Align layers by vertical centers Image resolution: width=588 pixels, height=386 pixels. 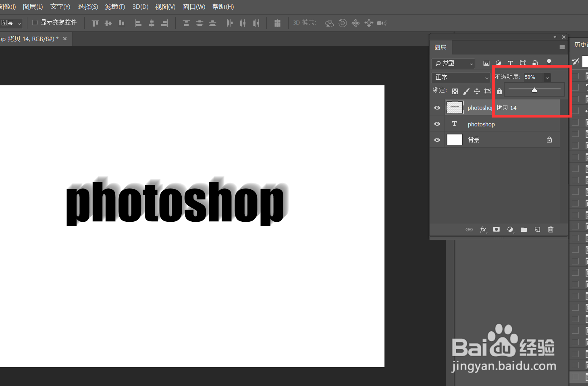pos(108,23)
